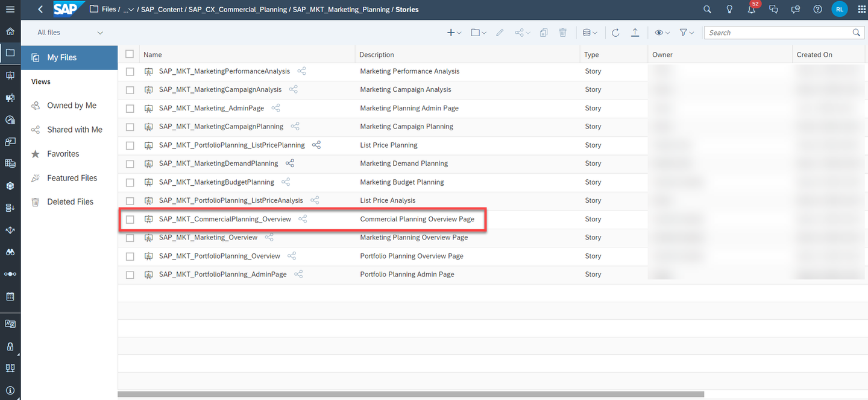868x400 pixels.
Task: Open the RL user profile avatar
Action: [839, 9]
